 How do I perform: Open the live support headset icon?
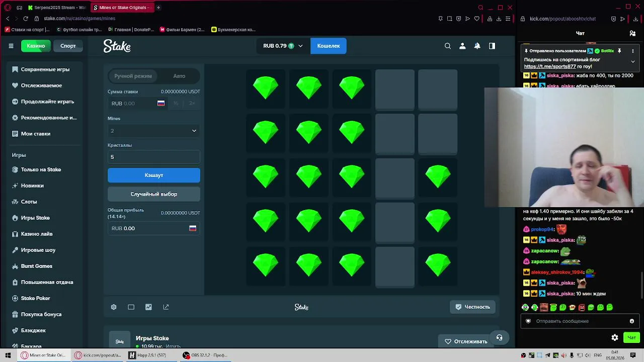pyautogui.click(x=499, y=337)
